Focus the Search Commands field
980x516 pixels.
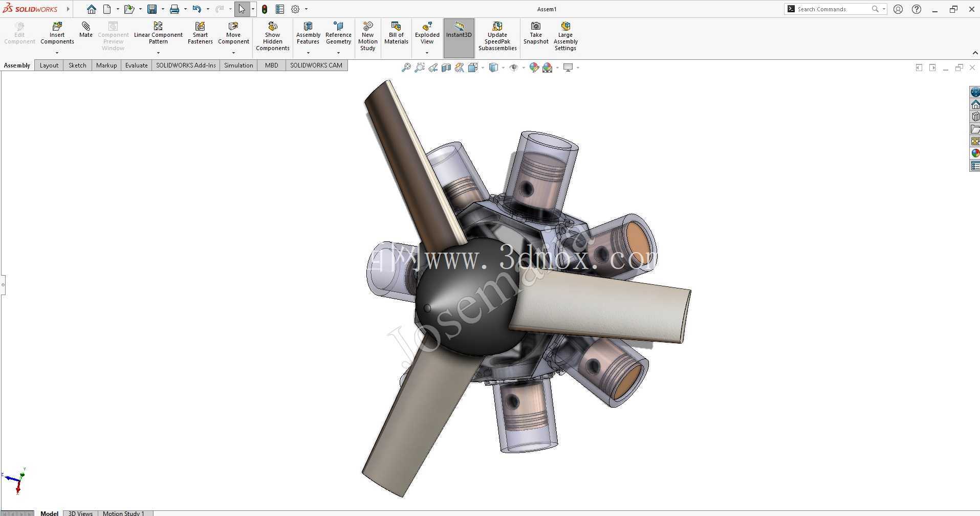835,9
